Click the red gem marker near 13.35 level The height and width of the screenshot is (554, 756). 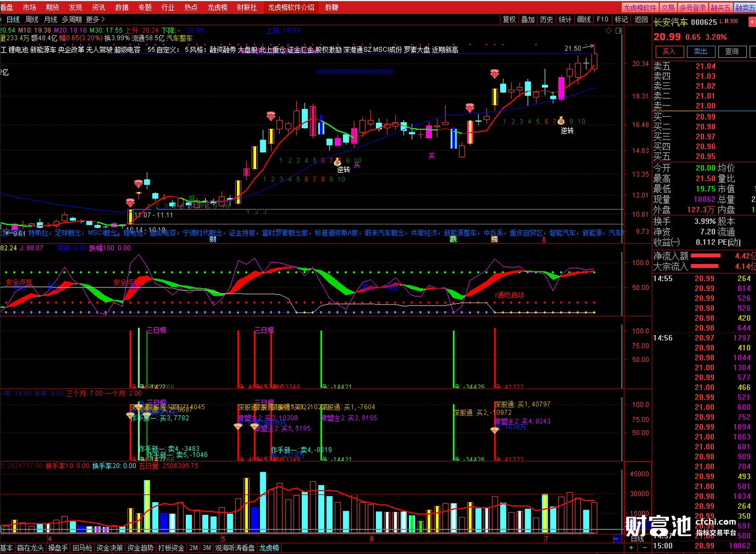pos(139,183)
